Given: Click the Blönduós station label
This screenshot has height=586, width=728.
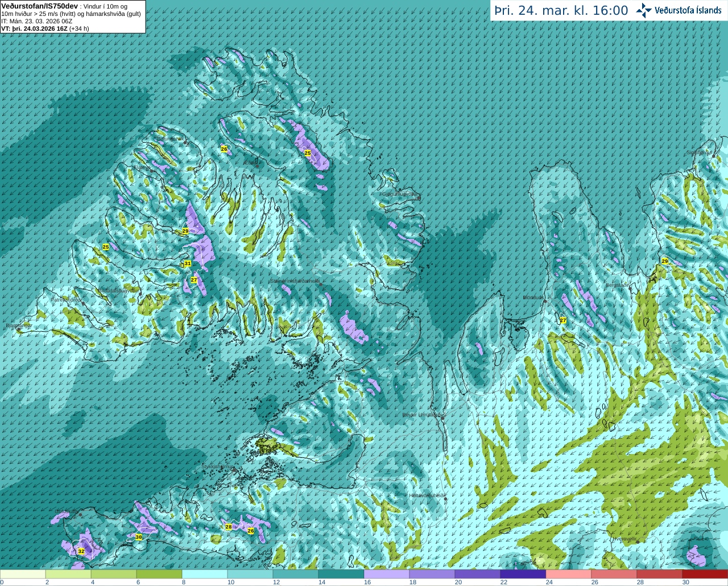Looking at the screenshot, I should click(533, 298).
